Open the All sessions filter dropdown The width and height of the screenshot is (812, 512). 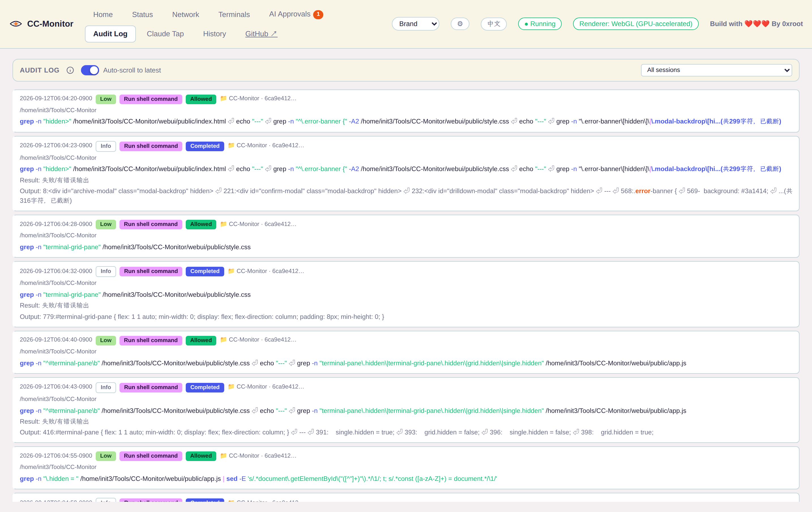716,70
